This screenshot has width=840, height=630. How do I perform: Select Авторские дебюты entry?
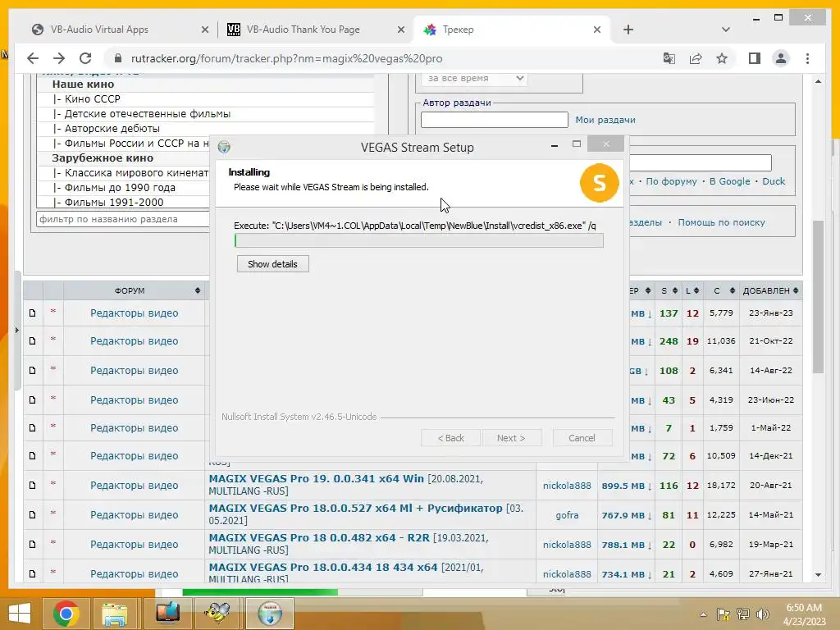point(112,128)
